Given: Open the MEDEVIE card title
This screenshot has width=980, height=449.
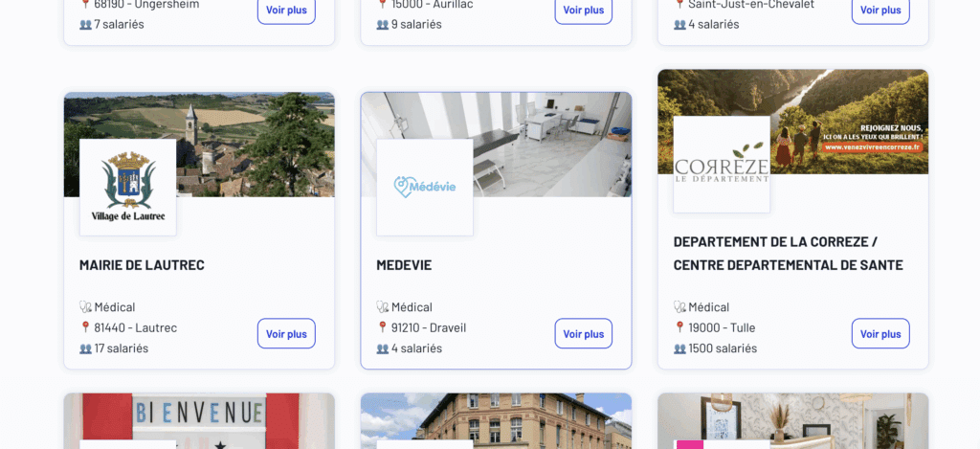Looking at the screenshot, I should pyautogui.click(x=404, y=265).
